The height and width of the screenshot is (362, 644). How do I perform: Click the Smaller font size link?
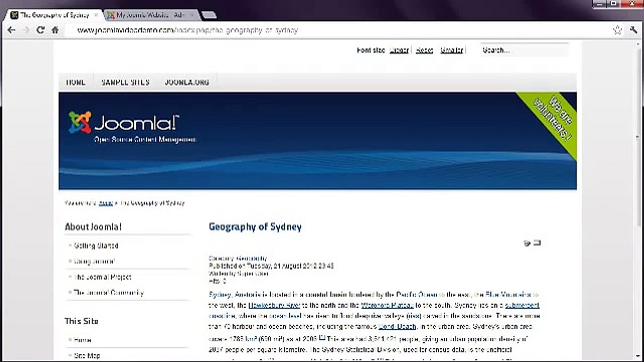451,50
